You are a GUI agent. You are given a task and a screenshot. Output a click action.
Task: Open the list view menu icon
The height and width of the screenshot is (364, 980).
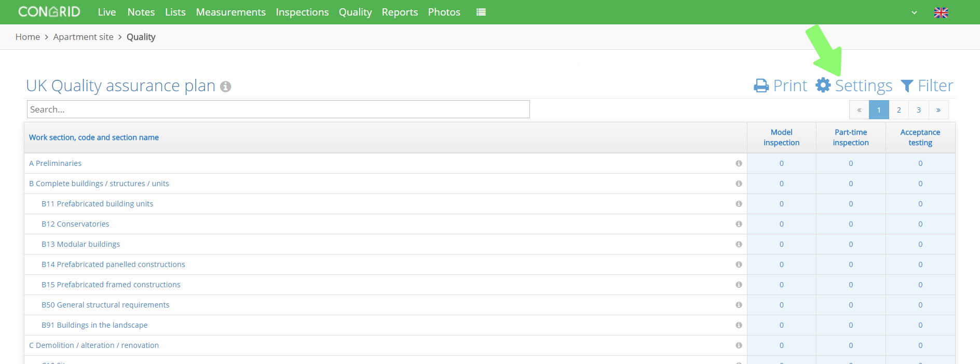pyautogui.click(x=481, y=12)
